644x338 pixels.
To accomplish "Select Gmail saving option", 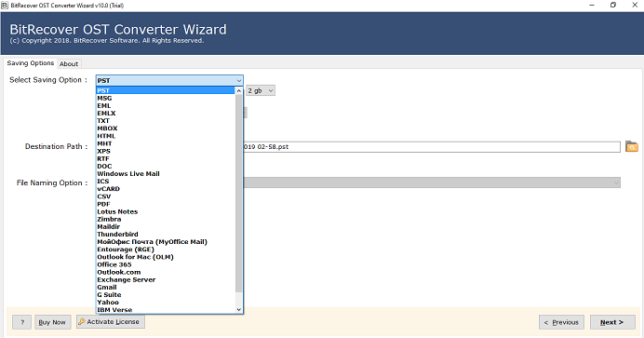I will pyautogui.click(x=165, y=287).
